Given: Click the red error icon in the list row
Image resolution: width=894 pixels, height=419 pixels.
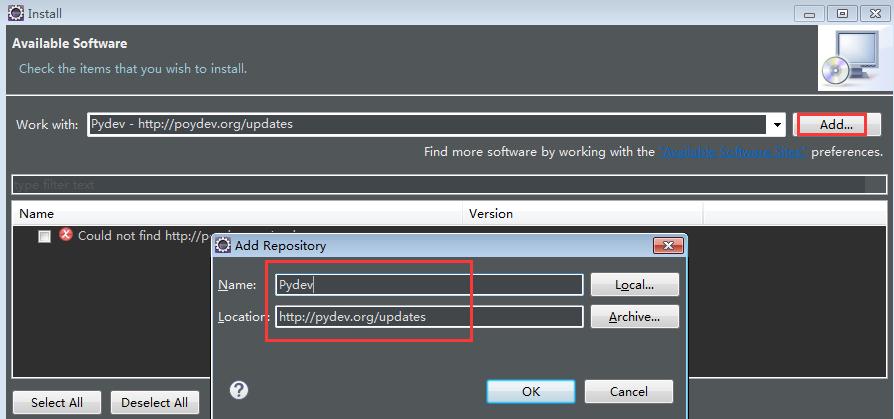Looking at the screenshot, I should (66, 234).
